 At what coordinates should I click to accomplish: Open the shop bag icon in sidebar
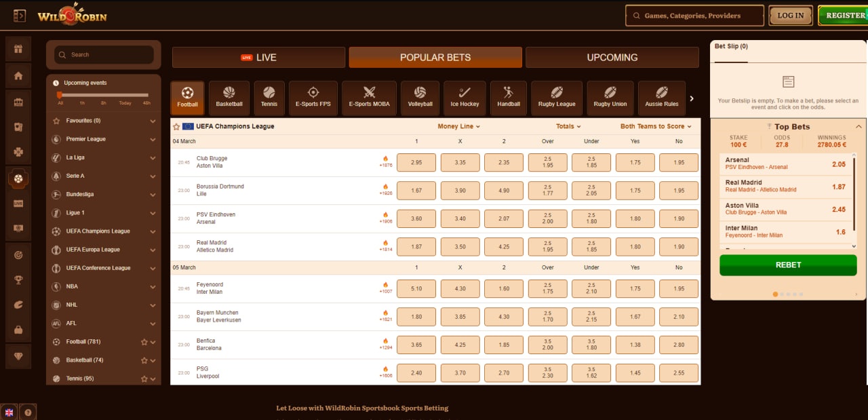click(x=18, y=330)
